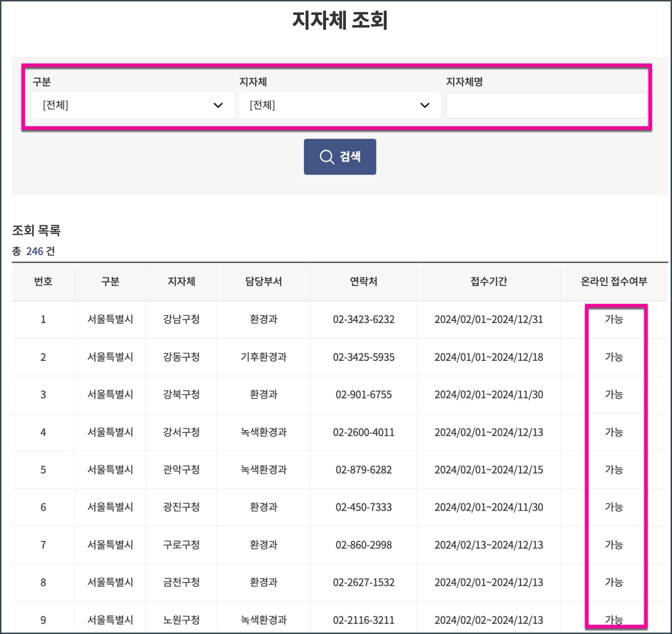Click the 온라인 접수여부 column header

pos(614,282)
